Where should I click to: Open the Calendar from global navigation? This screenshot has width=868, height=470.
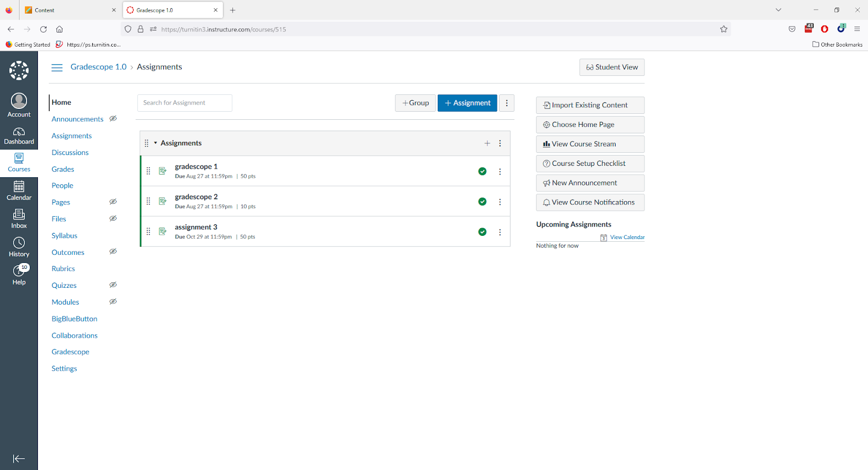coord(19,191)
